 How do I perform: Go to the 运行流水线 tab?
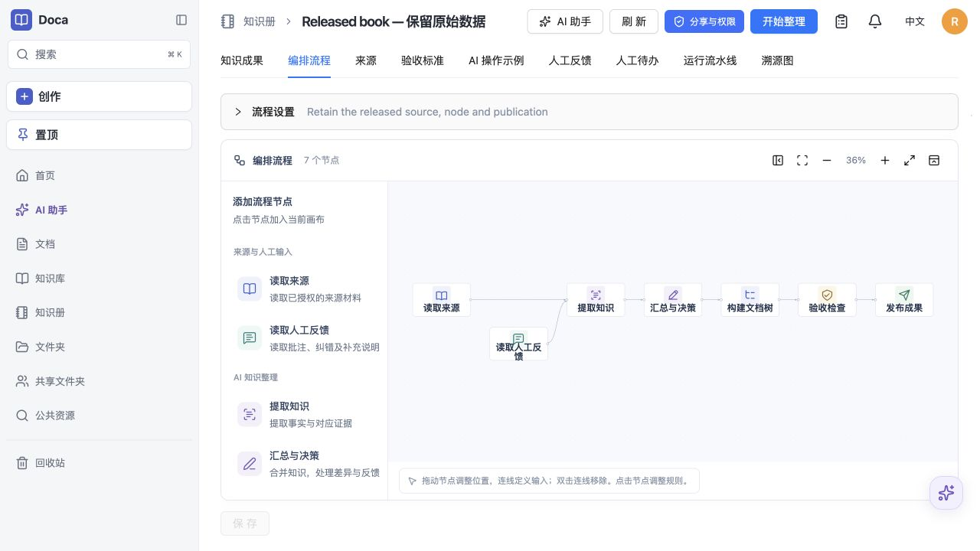click(x=710, y=60)
